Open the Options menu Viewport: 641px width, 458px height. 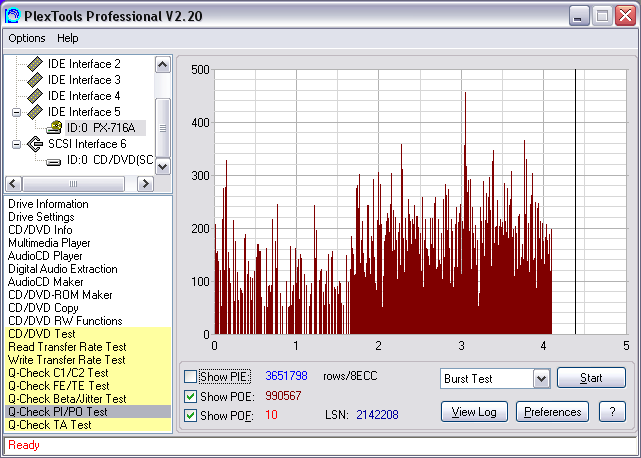coord(27,38)
